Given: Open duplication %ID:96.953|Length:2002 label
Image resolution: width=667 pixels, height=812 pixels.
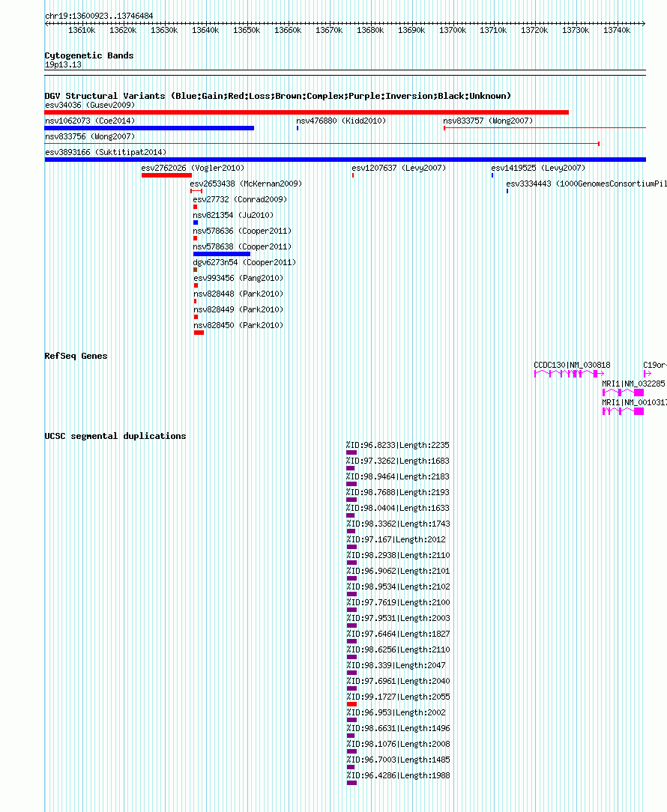Looking at the screenshot, I should [396, 712].
